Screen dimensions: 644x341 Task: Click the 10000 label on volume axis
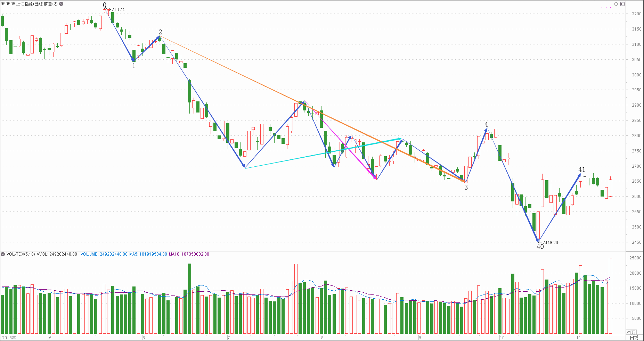[636, 303]
